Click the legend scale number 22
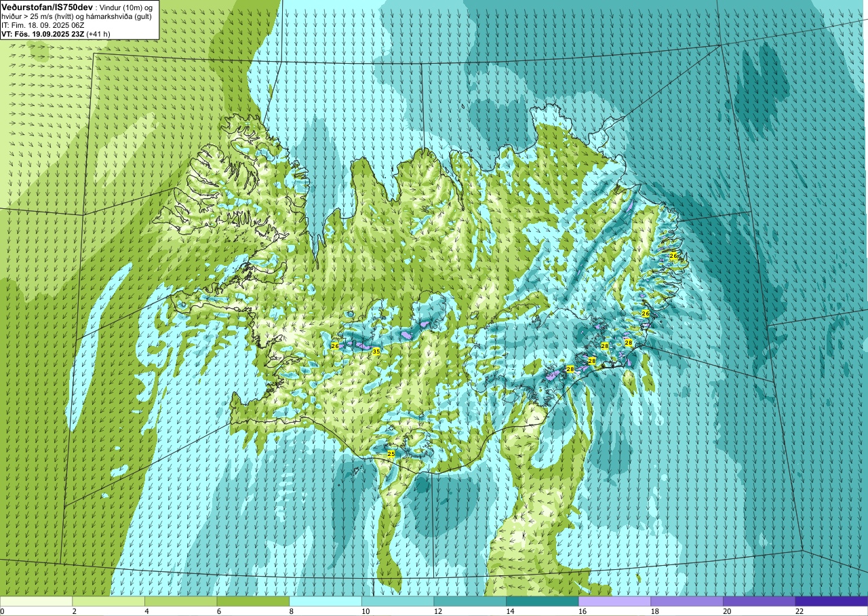Image resolution: width=868 pixels, height=616 pixels. coord(800,611)
